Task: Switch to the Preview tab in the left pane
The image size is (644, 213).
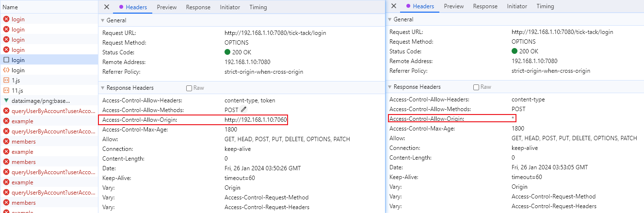Action: [166, 7]
